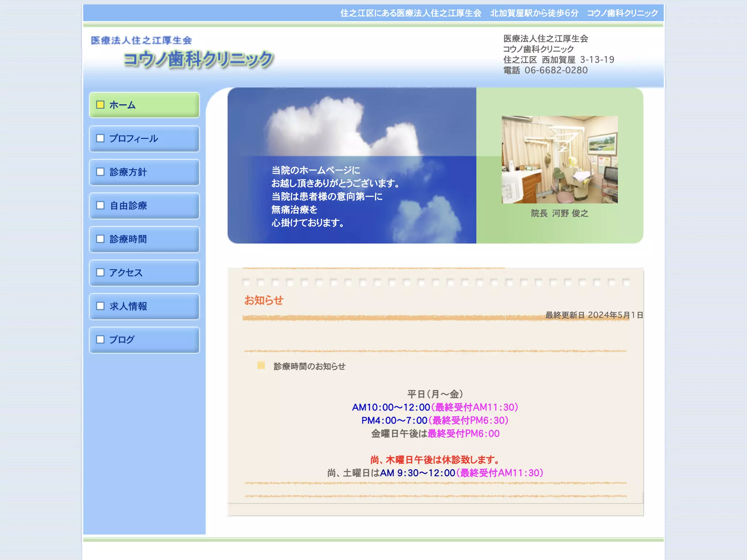Click 院長 河野 俊之 caption
This screenshot has width=747, height=560.
(x=560, y=213)
